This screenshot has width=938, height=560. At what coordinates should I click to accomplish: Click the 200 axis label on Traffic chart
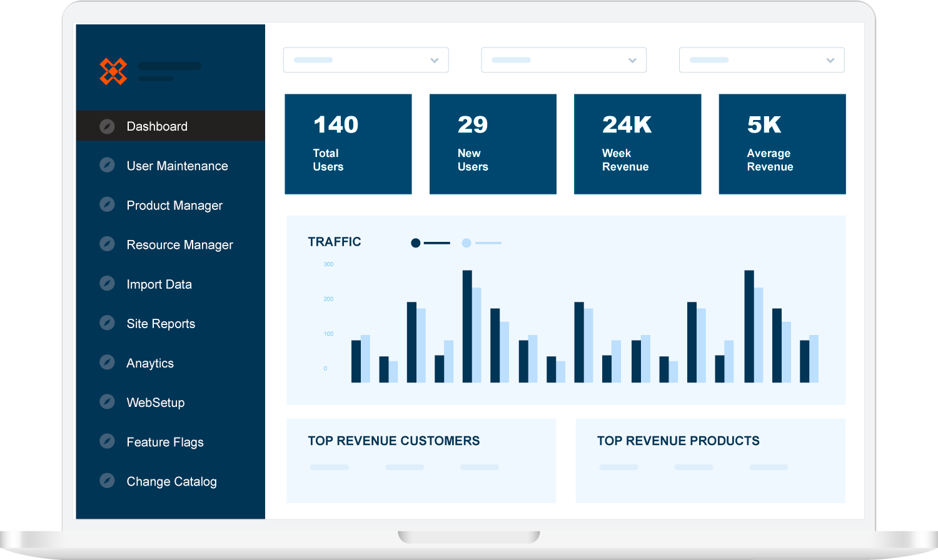point(328,299)
